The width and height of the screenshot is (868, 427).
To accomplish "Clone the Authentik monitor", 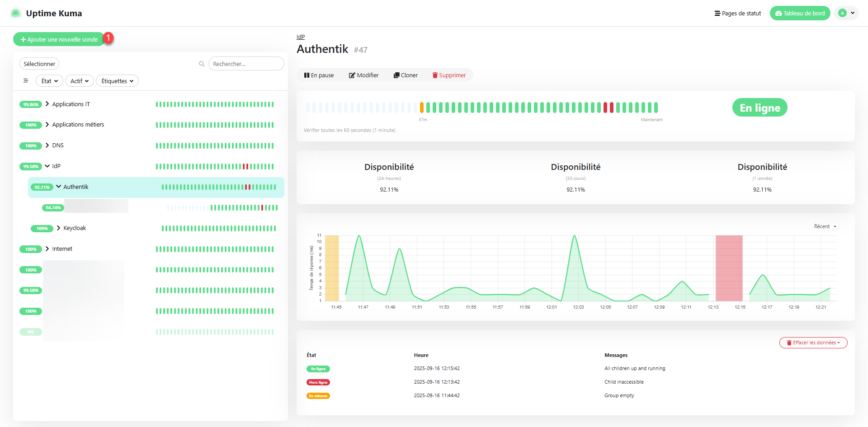I will click(x=406, y=75).
